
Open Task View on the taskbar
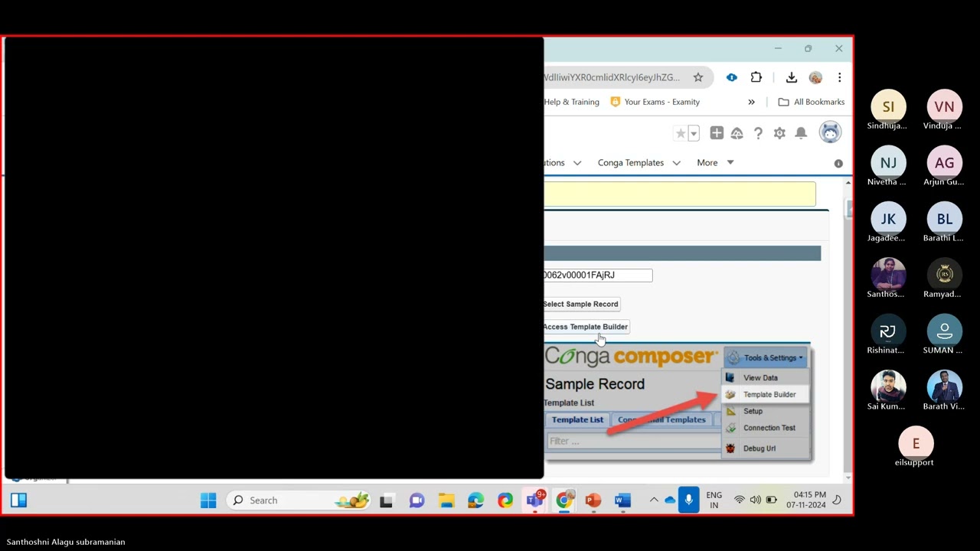click(x=387, y=500)
